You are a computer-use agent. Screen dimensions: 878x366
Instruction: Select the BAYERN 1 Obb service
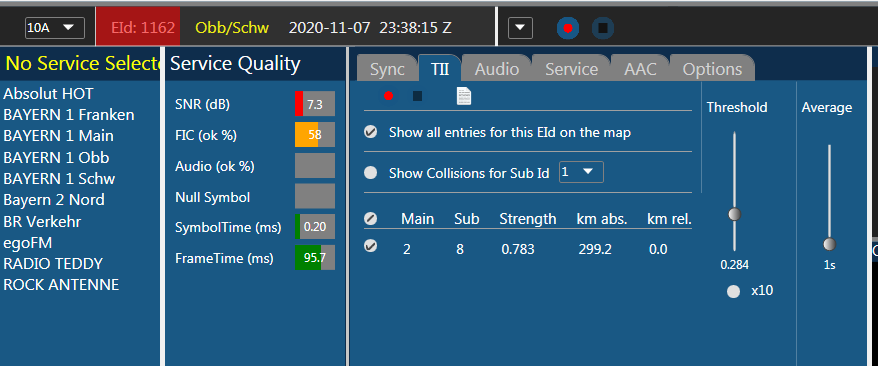coord(56,157)
